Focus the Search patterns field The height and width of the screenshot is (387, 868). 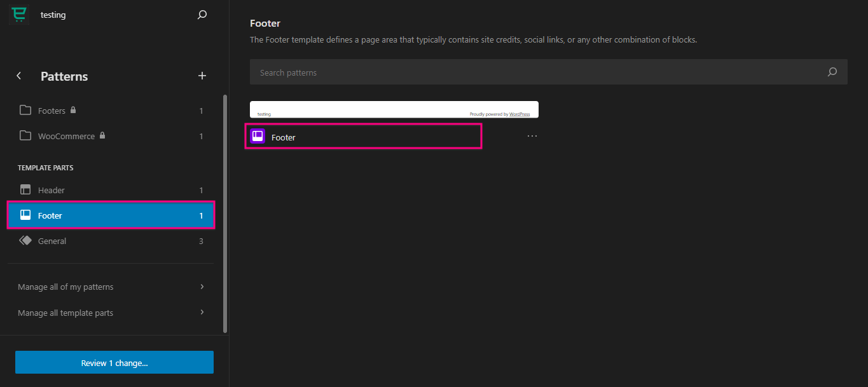pyautogui.click(x=548, y=72)
